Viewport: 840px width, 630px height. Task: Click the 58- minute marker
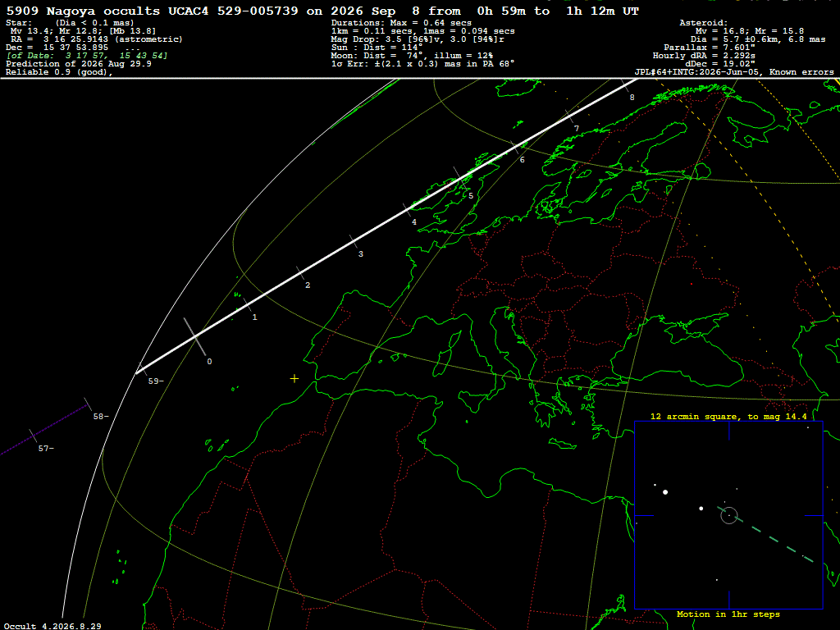pyautogui.click(x=101, y=416)
